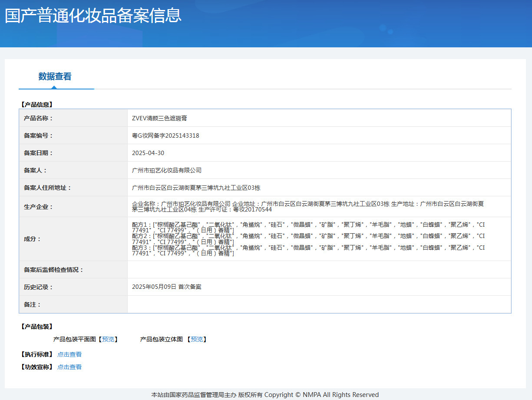Click the page title 国产普通化妆品备案信息
The width and height of the screenshot is (532, 400).
[93, 16]
